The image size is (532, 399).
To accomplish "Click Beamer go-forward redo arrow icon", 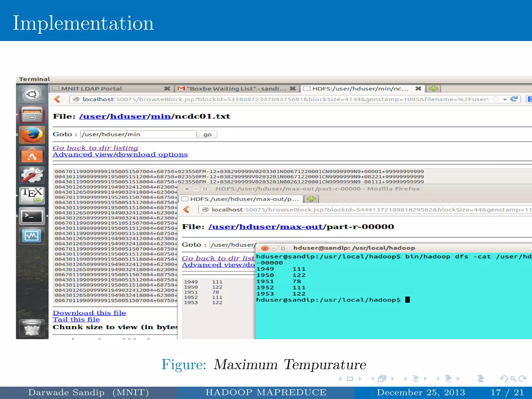I will pyautogui.click(x=523, y=379).
